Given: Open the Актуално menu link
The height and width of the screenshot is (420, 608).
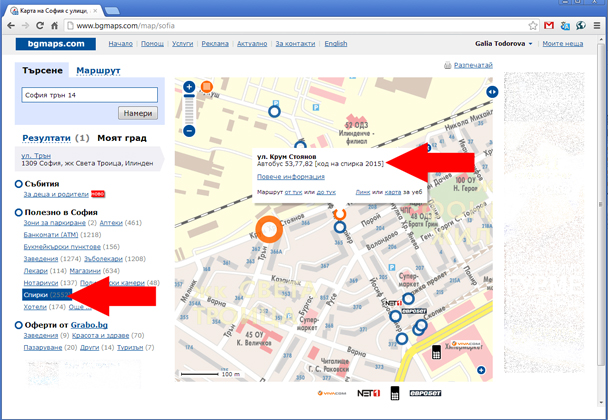Looking at the screenshot, I should (x=252, y=44).
